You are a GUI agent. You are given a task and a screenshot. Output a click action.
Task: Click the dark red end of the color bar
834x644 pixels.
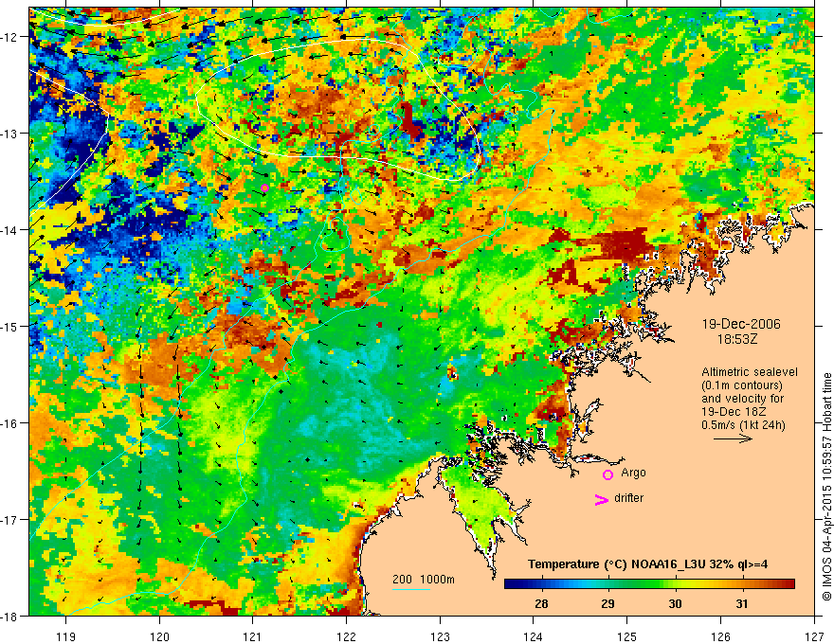[x=788, y=584]
